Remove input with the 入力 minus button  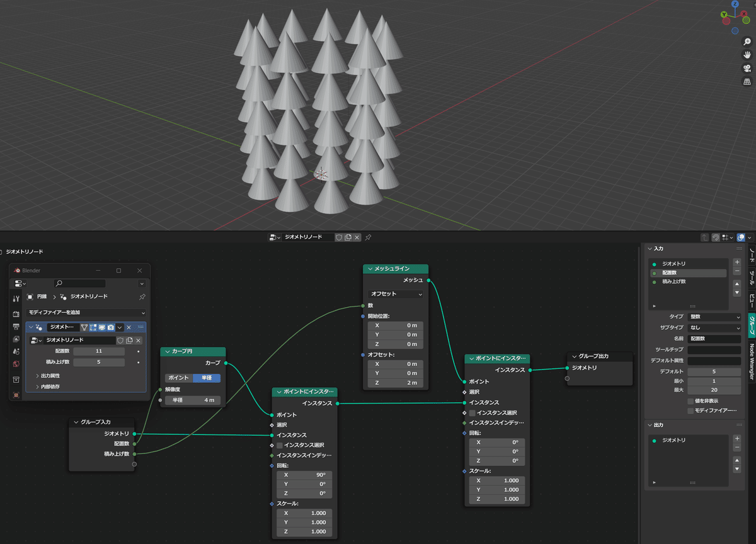(737, 271)
